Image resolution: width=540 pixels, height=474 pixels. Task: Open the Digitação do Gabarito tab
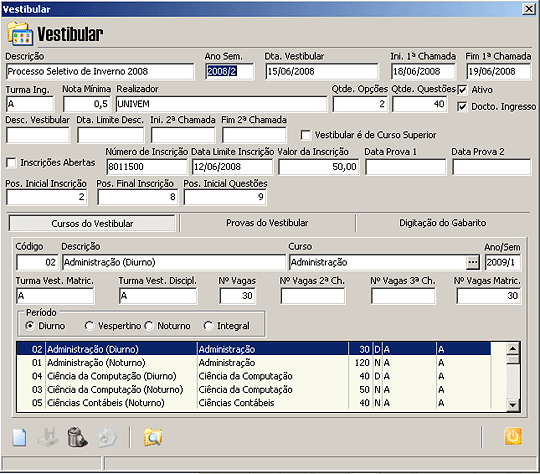tap(443, 223)
